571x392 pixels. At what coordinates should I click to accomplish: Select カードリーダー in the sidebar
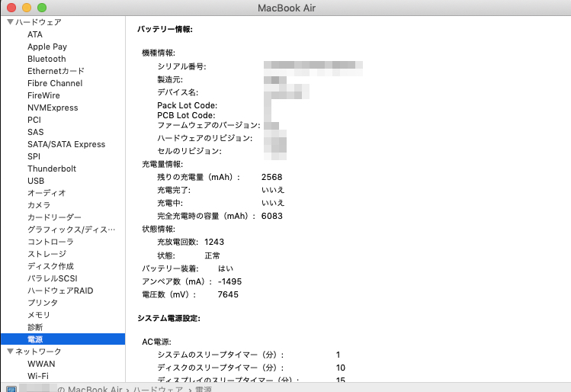[54, 217]
